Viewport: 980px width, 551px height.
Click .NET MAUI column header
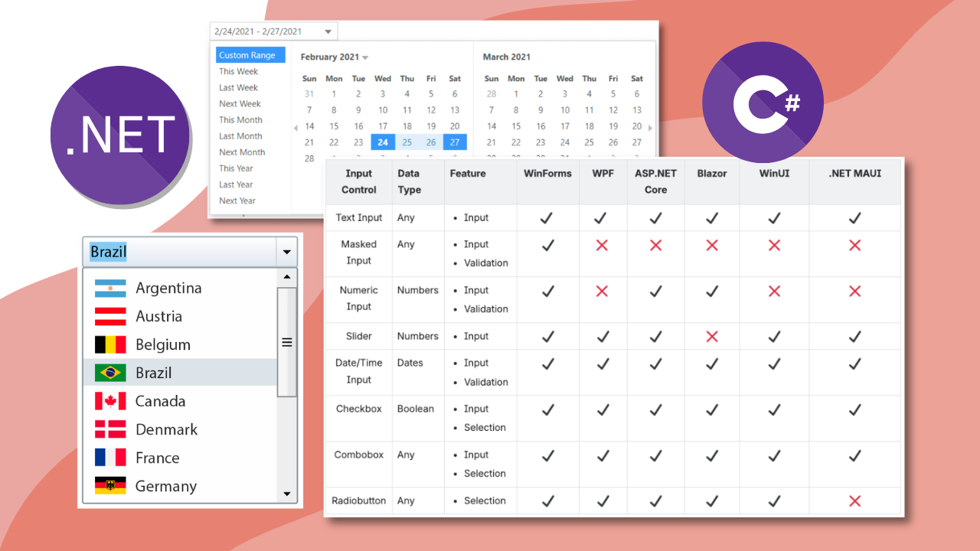pos(854,174)
